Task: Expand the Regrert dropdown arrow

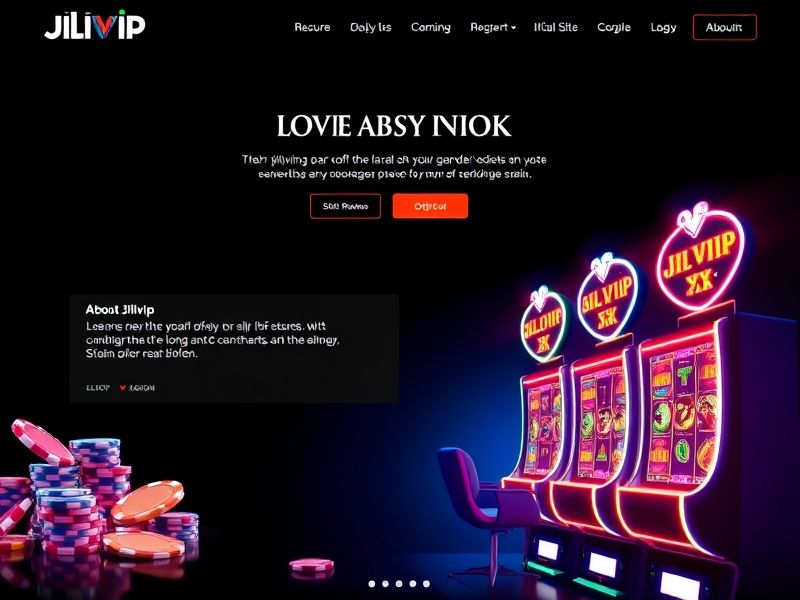Action: click(513, 28)
